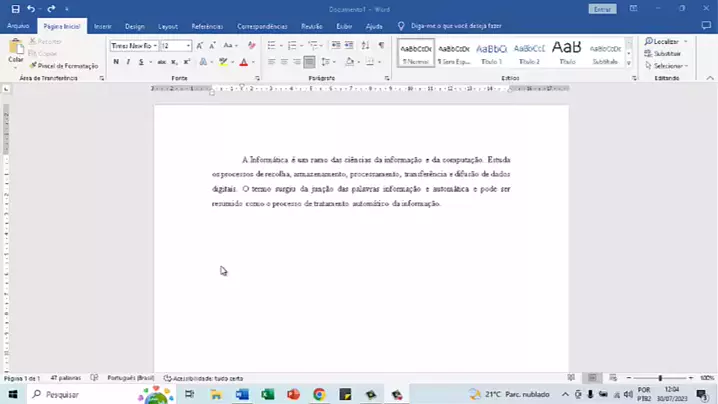Open the Referências ribbon tab
This screenshot has height=404, width=718.
click(207, 26)
